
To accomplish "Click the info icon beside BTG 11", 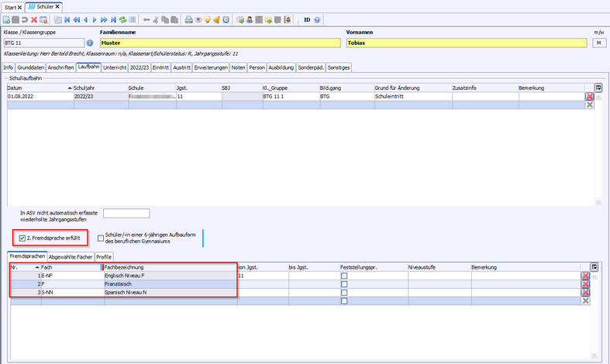I will coord(89,43).
